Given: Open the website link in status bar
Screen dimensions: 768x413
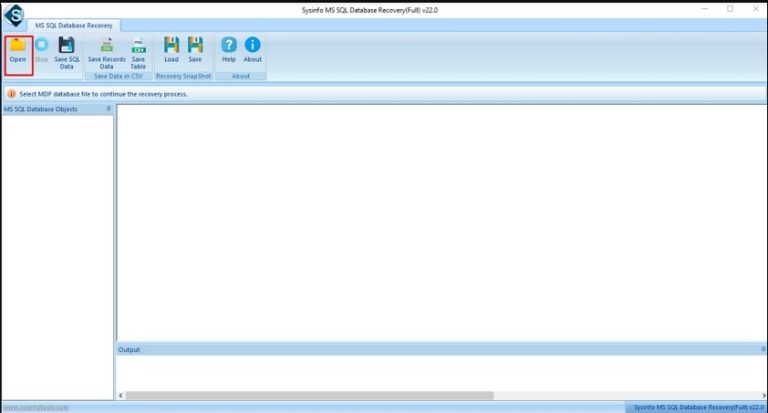Looking at the screenshot, I should click(x=36, y=407).
